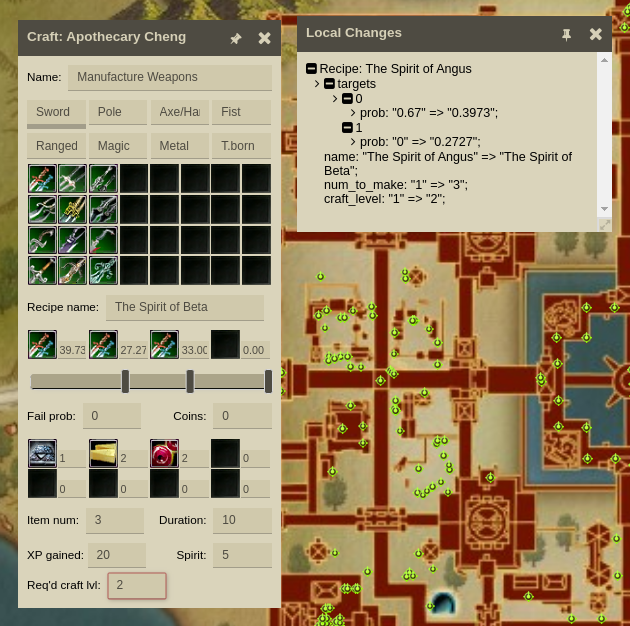Select the first sword recipe icon in grid
This screenshot has width=630, height=626.
click(x=42, y=179)
